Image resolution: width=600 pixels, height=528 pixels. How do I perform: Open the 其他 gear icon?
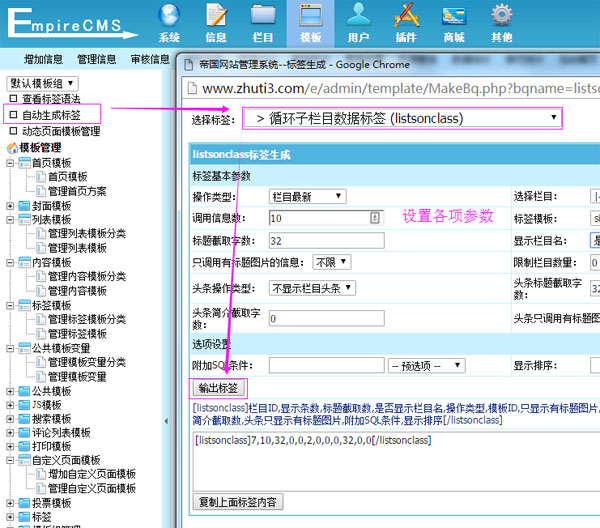click(x=502, y=15)
